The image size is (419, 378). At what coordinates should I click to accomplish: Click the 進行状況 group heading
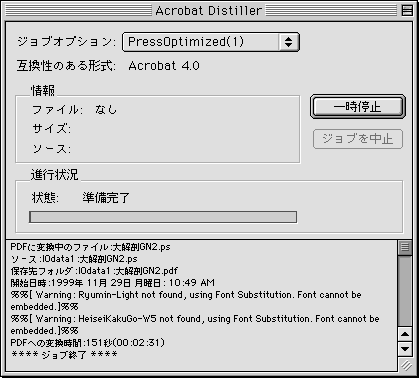point(54,175)
